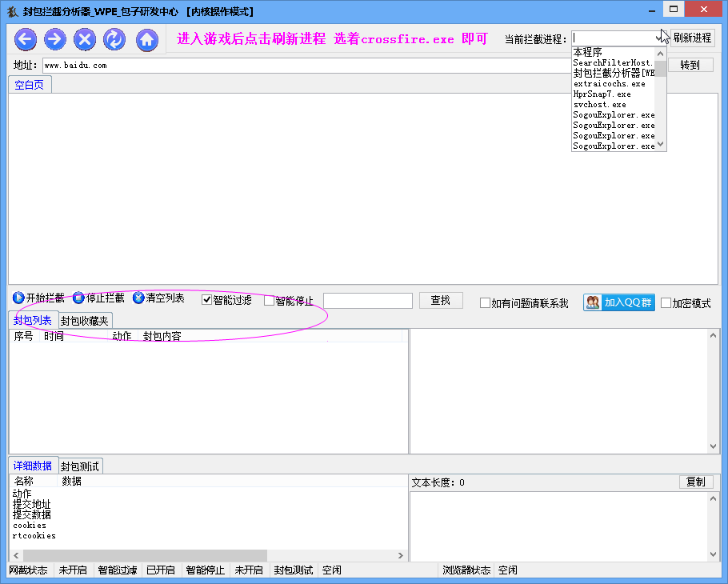The height and width of the screenshot is (584, 728).
Task: Click the process combo box text field
Action: (x=613, y=38)
